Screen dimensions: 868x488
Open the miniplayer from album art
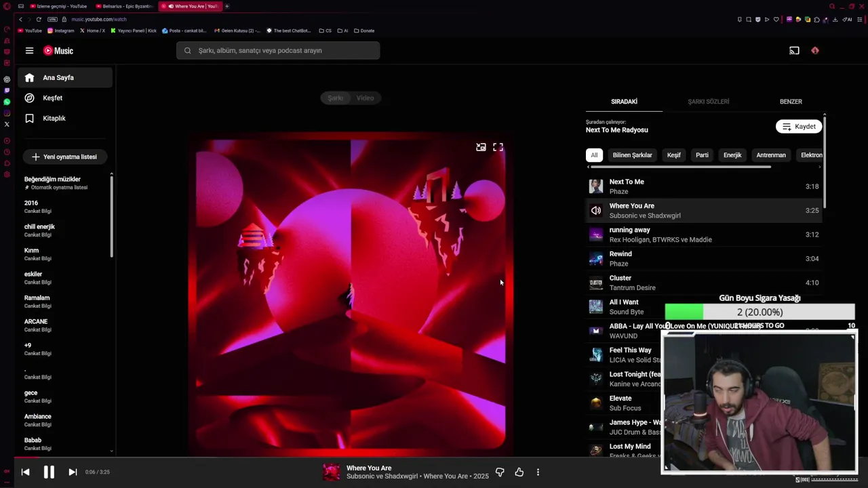click(481, 147)
